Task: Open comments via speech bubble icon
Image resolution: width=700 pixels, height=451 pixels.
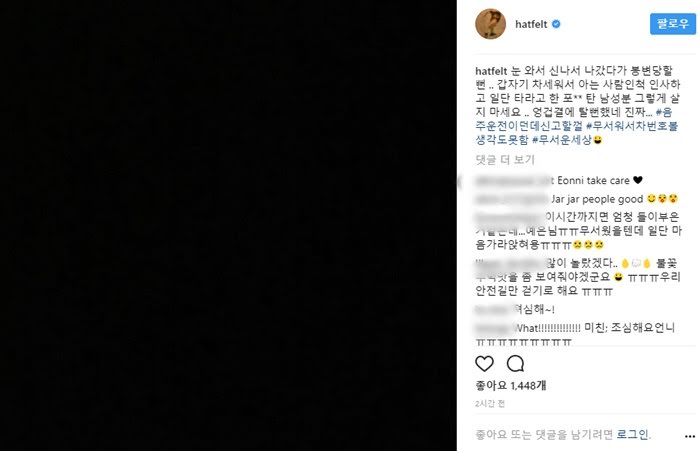Action: 515,364
